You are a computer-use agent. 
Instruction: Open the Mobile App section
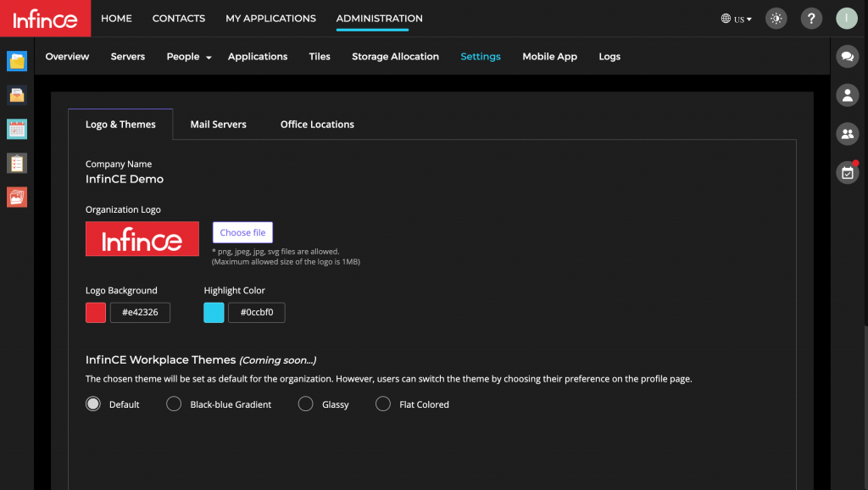point(549,57)
